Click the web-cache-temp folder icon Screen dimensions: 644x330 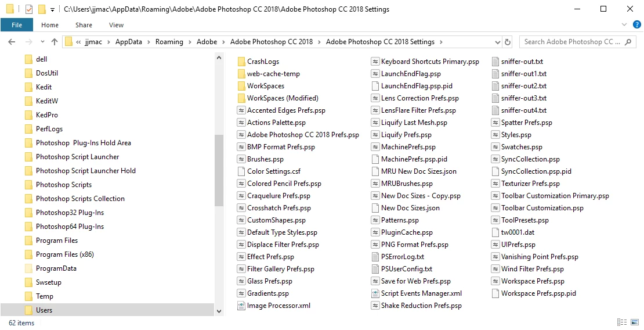click(241, 74)
